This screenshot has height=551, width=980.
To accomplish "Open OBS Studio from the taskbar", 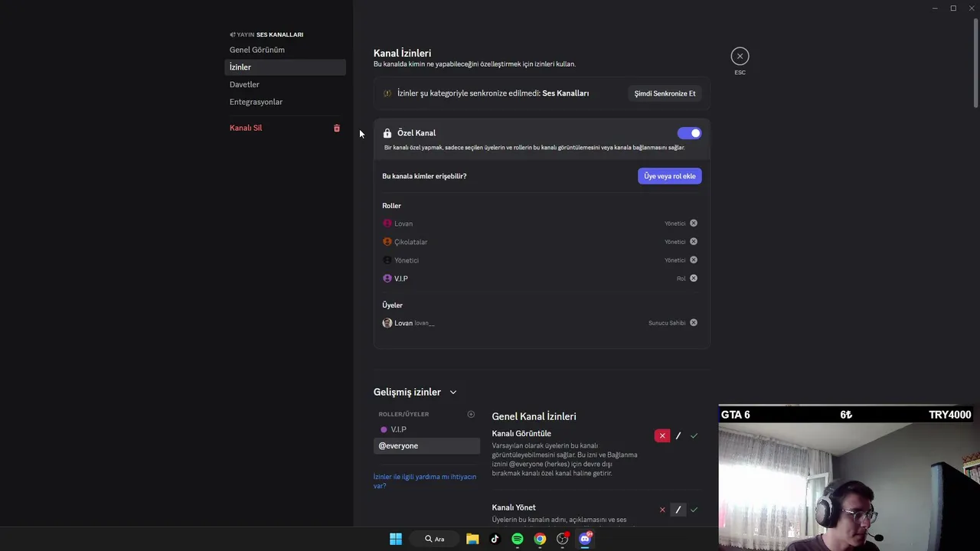I will click(563, 539).
